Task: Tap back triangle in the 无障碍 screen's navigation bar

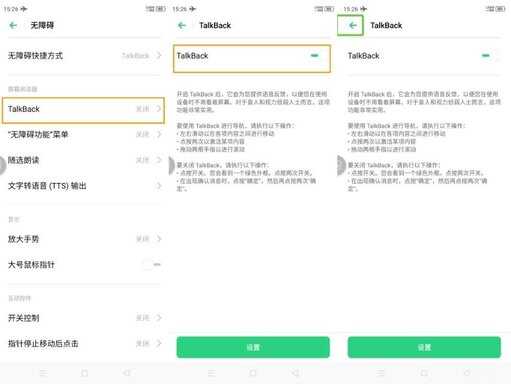Action: (x=127, y=373)
